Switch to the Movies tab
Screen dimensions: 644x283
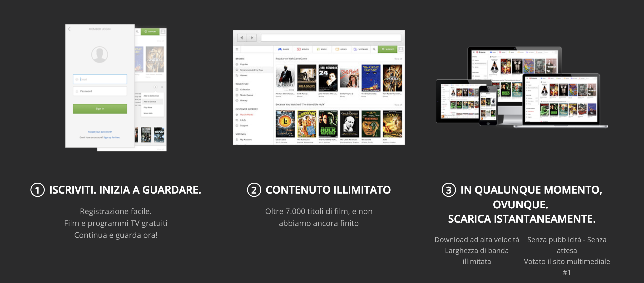(303, 49)
